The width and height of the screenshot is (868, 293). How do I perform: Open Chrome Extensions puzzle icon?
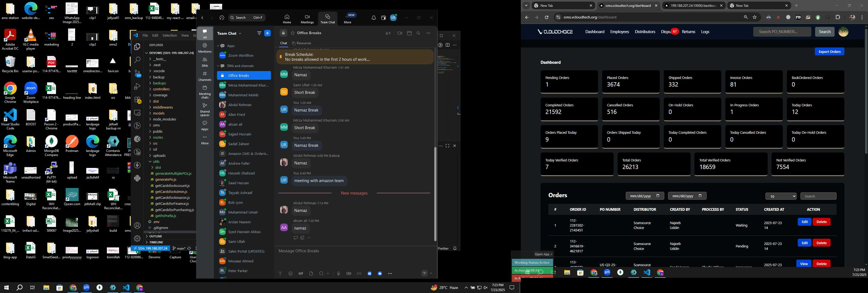click(838, 17)
